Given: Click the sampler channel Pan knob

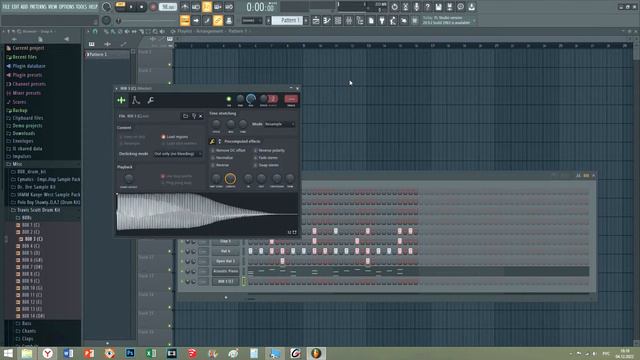Looking at the screenshot, I should pos(240,98).
